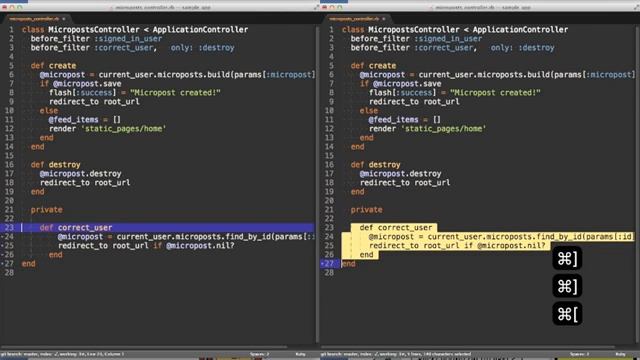Image resolution: width=640 pixels, height=360 pixels.
Task: Click the right window's vertical scrollbar
Action: pyautogui.click(x=637, y=184)
